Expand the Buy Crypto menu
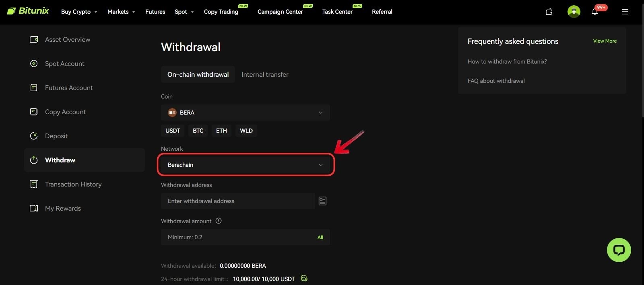Image resolution: width=644 pixels, height=285 pixels. (x=79, y=12)
